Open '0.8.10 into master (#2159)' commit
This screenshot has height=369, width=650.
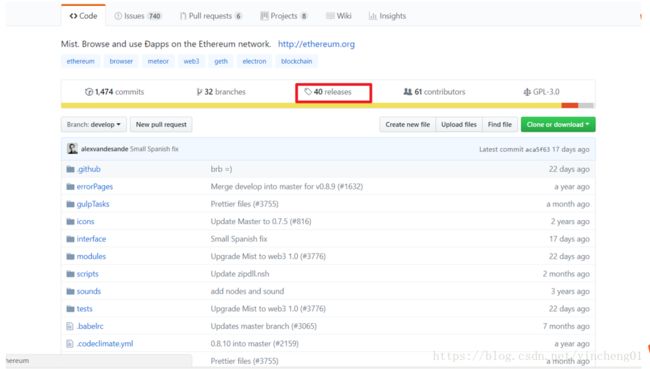point(255,343)
